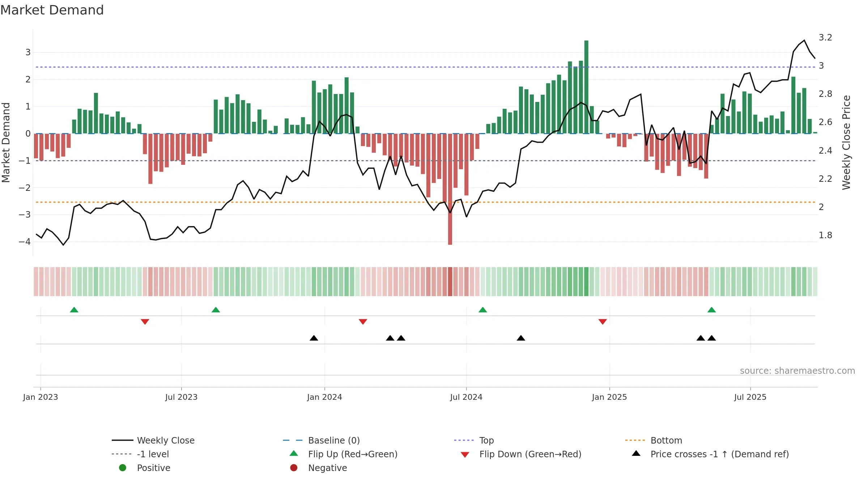Click the 3.2 price axis label
Viewport: 868px width, 488px height.
click(825, 38)
